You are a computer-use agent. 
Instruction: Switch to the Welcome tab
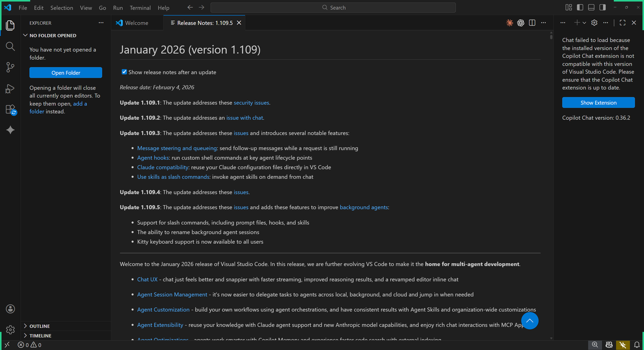(136, 23)
